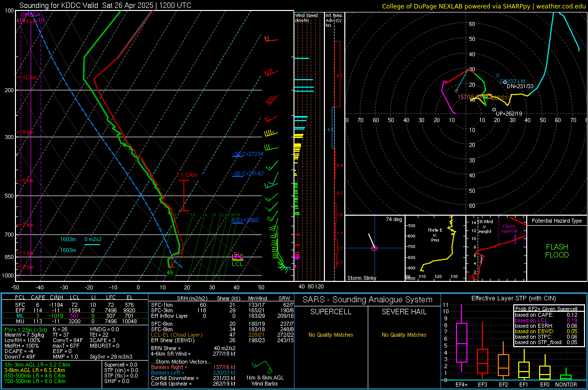
Task: Click the 'ConvT = 84F' value
Action: point(67,341)
